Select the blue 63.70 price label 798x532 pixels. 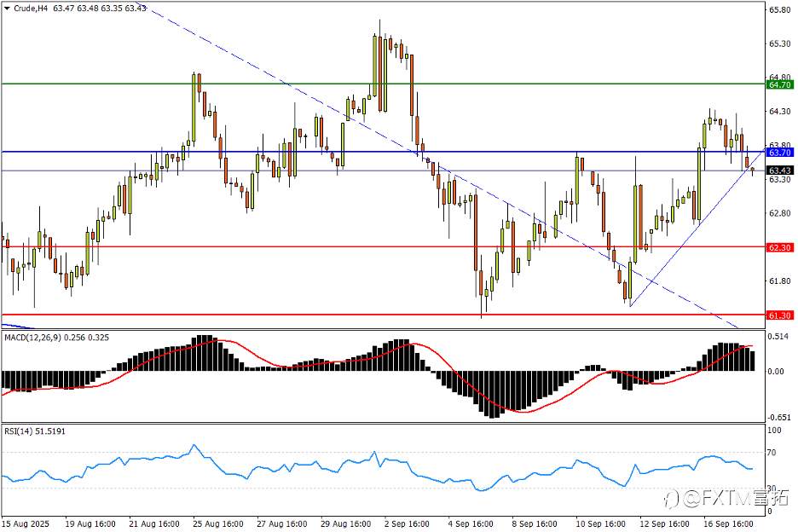[779, 153]
